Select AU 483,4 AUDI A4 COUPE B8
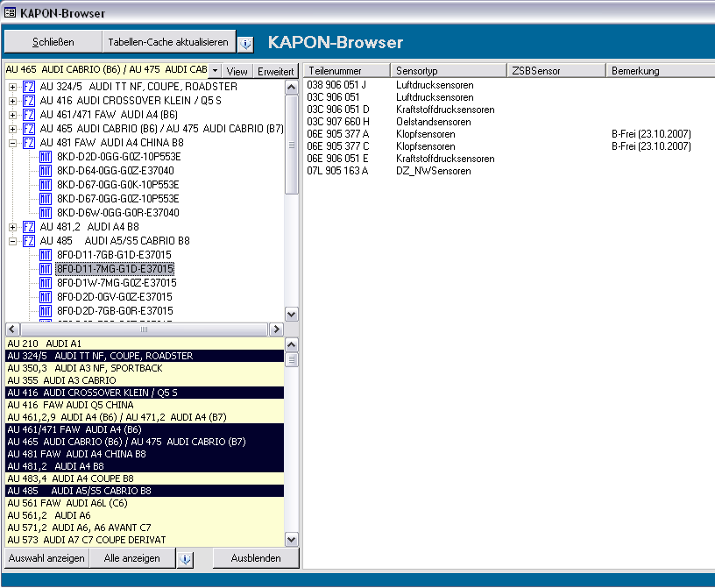Image resolution: width=715 pixels, height=588 pixels. pos(145,479)
